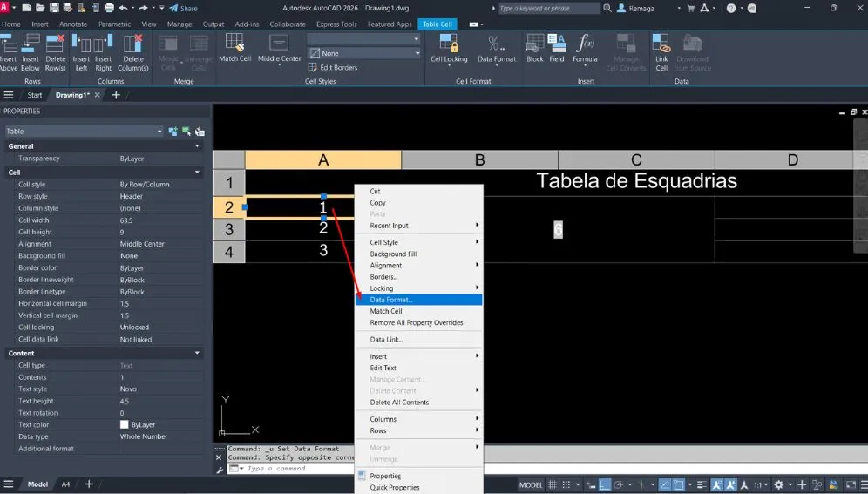Collapse the General properties section
The height and width of the screenshot is (494, 868).
(197, 146)
